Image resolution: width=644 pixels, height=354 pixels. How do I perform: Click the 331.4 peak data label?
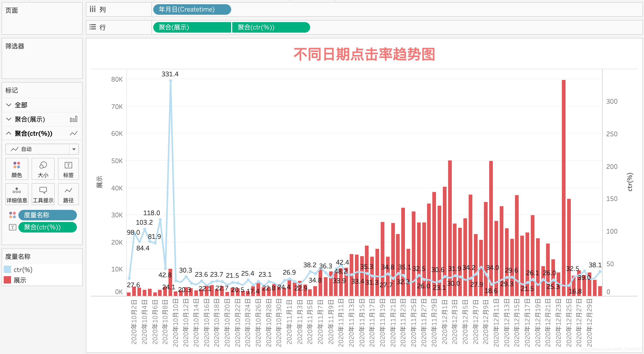click(170, 74)
